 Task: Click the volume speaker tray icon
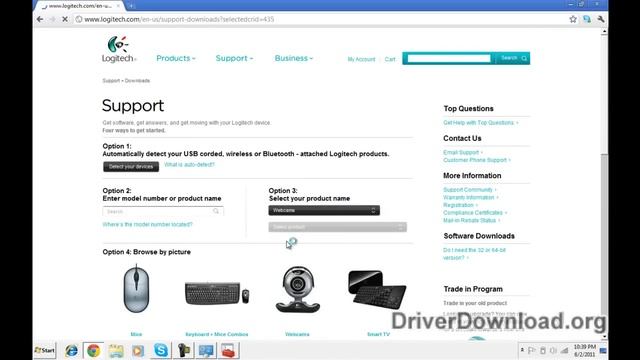coord(553,350)
